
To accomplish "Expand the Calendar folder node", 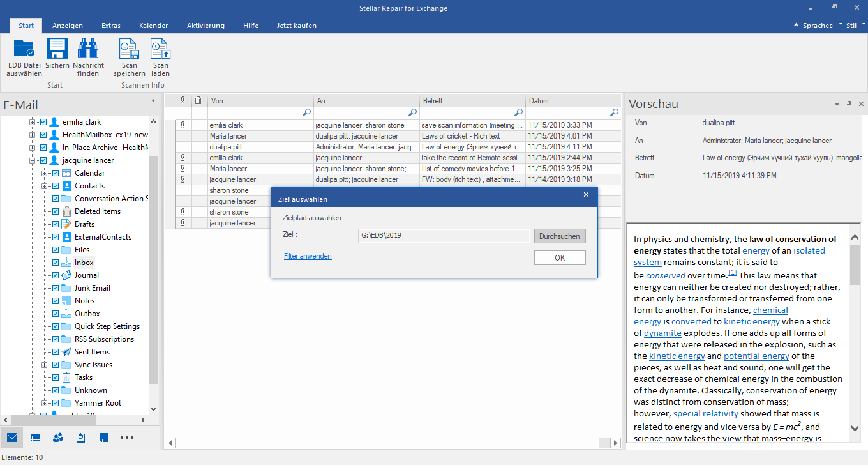I will [45, 173].
